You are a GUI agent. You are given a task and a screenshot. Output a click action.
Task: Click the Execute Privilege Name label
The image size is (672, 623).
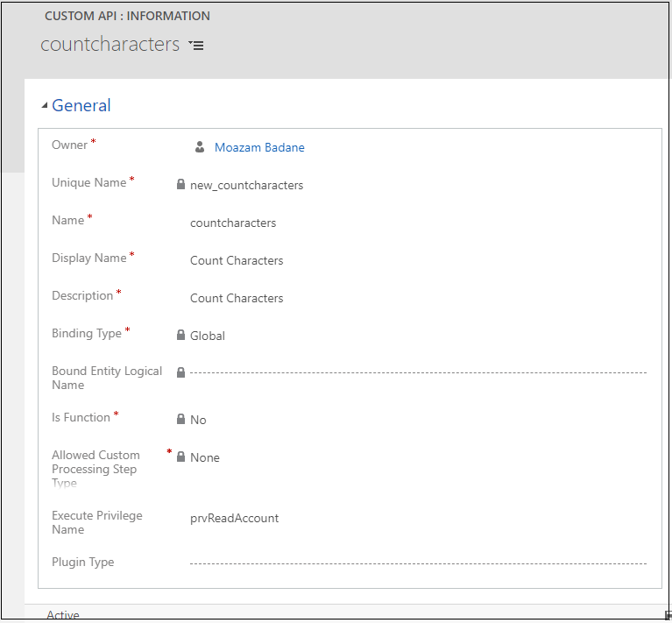97,522
